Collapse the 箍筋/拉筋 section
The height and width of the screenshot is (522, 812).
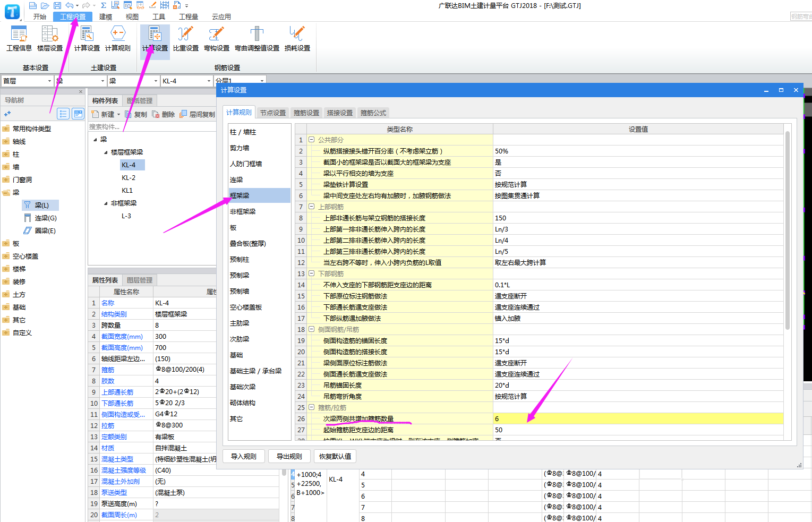pos(311,407)
